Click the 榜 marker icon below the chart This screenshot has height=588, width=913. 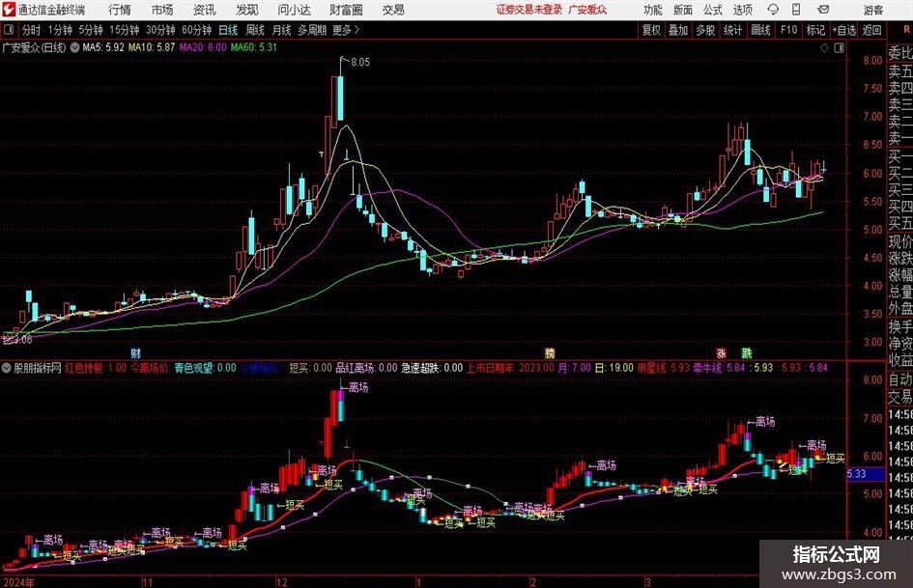[549, 352]
